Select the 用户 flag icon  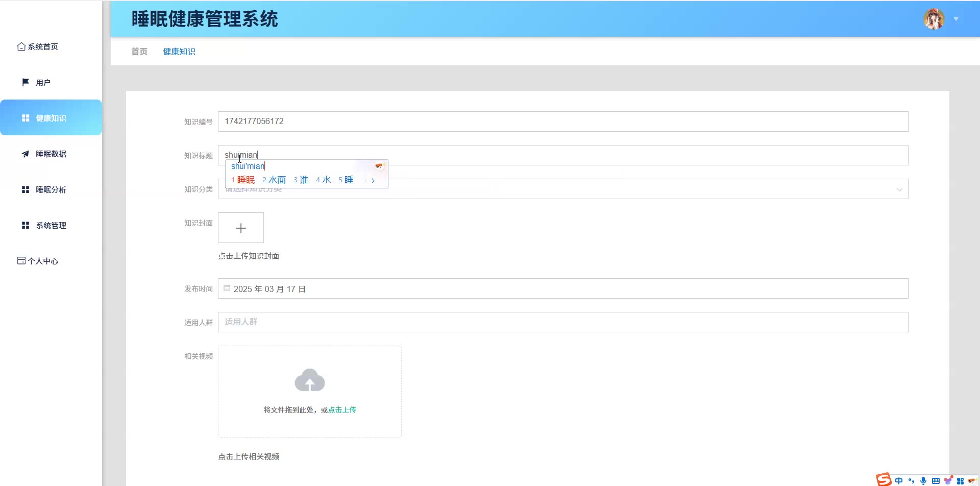(26, 82)
